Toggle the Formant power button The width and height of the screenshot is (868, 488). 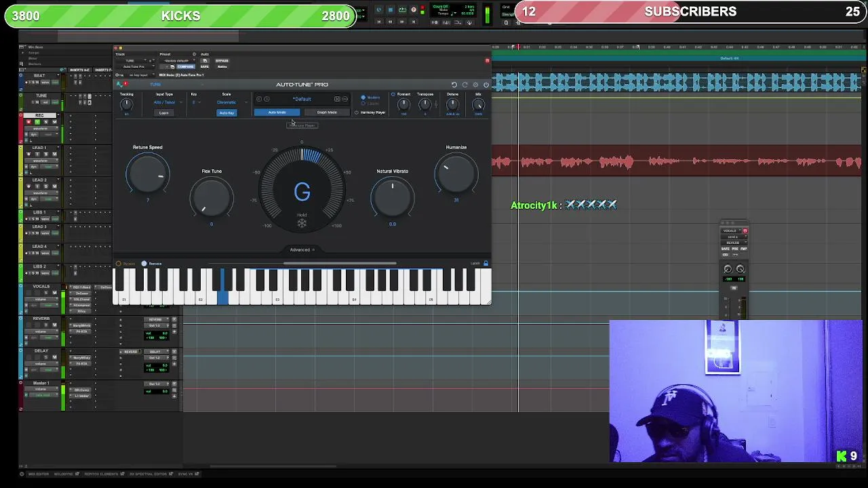393,94
